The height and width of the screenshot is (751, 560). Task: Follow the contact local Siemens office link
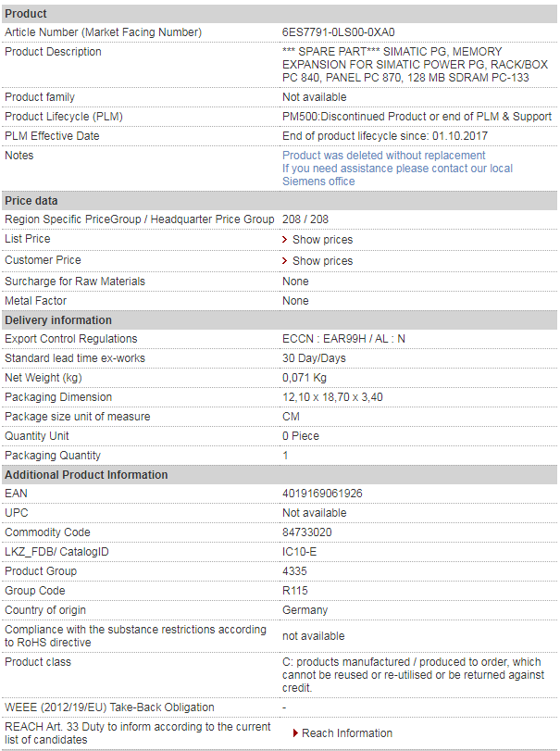pyautogui.click(x=397, y=175)
